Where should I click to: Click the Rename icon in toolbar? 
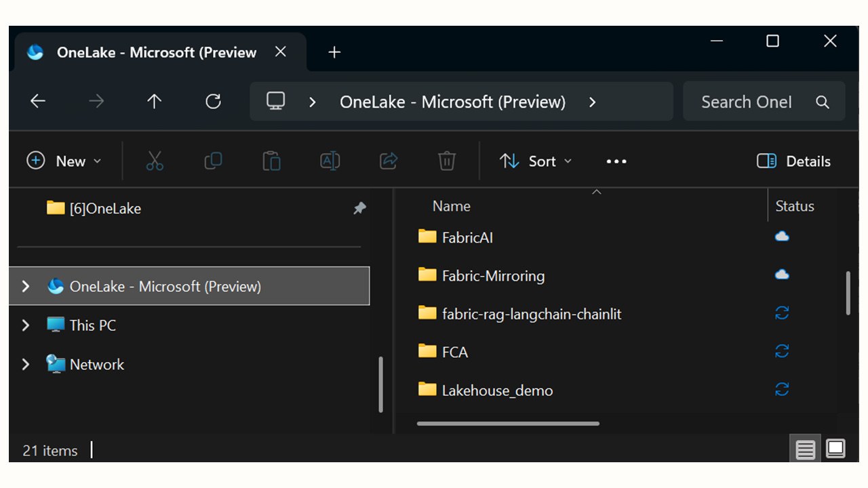pos(330,161)
